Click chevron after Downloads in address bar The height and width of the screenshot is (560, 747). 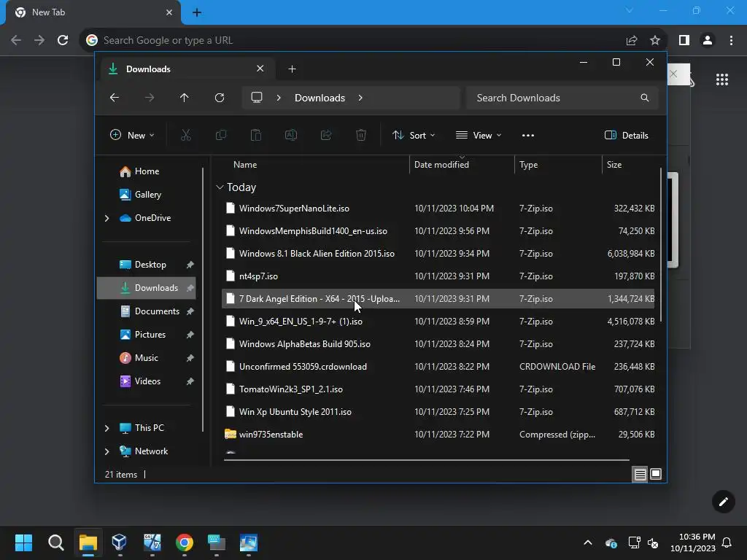360,98
